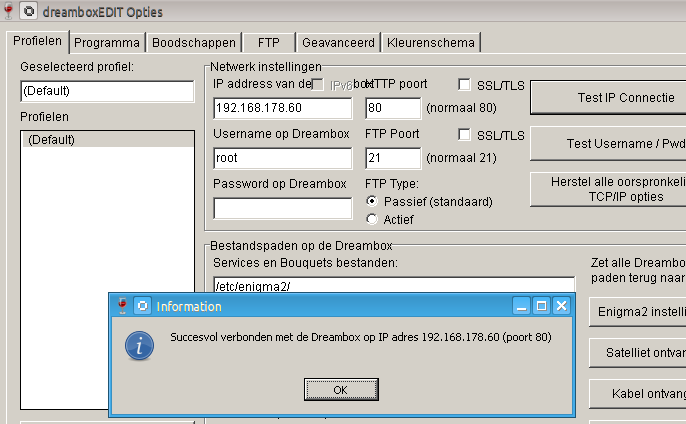Click the wine glass icon in main titlebar
686x424 pixels.
tap(8, 11)
